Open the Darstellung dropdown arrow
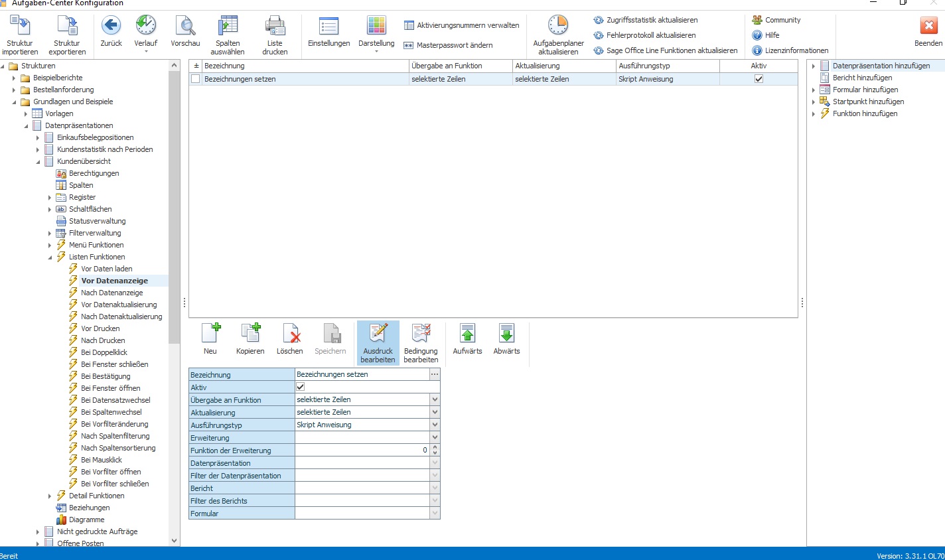The width and height of the screenshot is (945, 560). [376, 52]
